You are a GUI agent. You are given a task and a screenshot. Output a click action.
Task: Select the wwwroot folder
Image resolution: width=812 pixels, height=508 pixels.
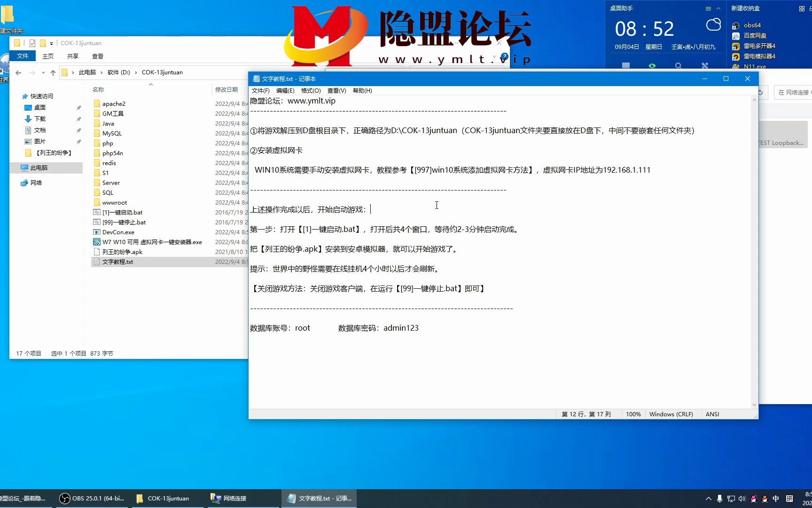[x=115, y=203]
